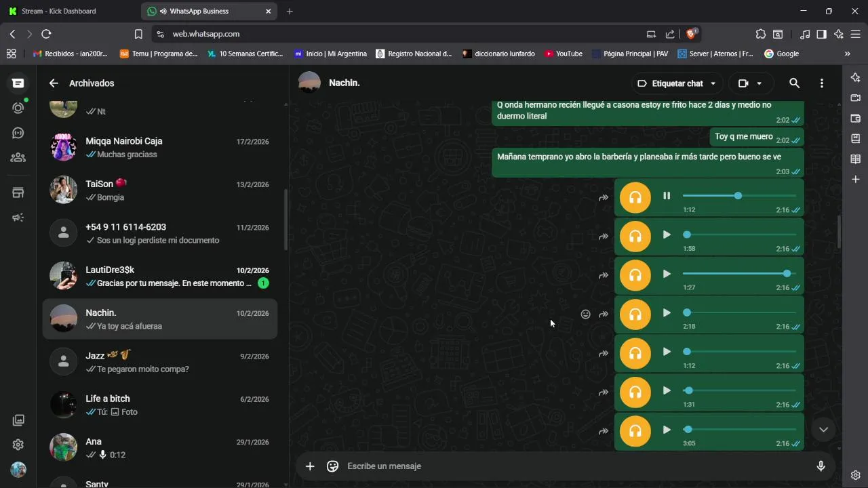The height and width of the screenshot is (488, 868).
Task: Open the Advertise megaphone icon
Action: point(18,218)
